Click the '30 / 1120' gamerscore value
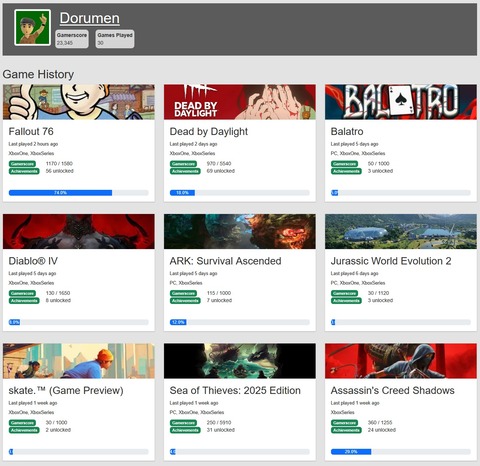Image resolution: width=480 pixels, height=466 pixels. coord(378,293)
